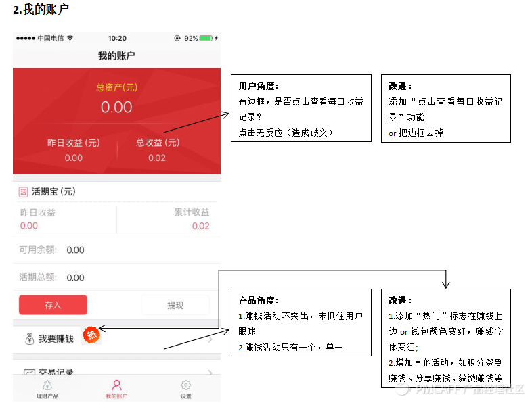Expand the 交易记录 chevron arrow

(210, 372)
